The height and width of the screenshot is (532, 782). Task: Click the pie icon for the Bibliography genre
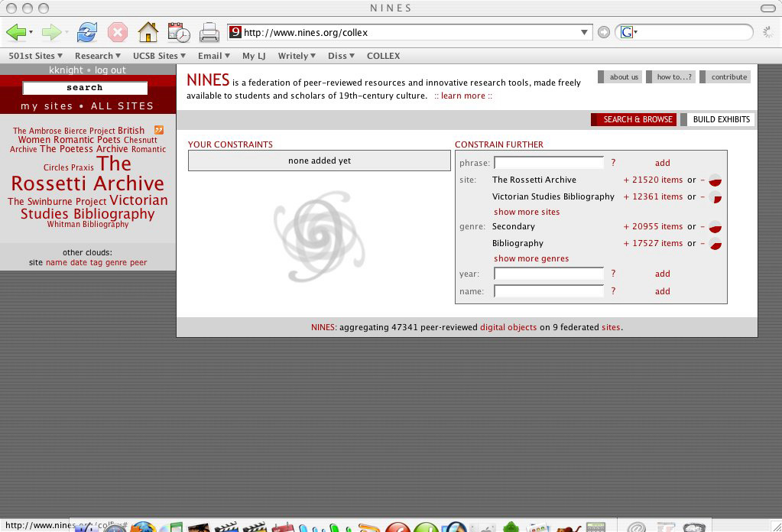click(715, 244)
